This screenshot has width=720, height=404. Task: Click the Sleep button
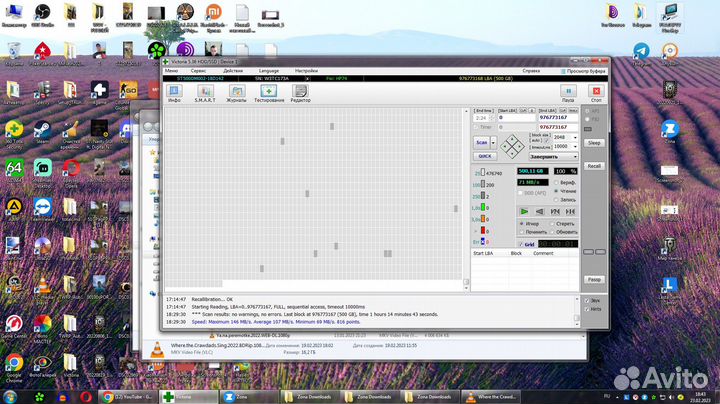pos(594,143)
